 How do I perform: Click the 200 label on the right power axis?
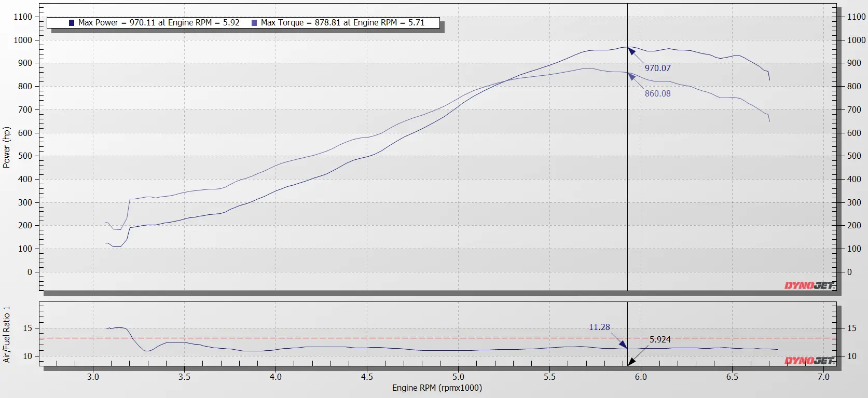(x=854, y=225)
